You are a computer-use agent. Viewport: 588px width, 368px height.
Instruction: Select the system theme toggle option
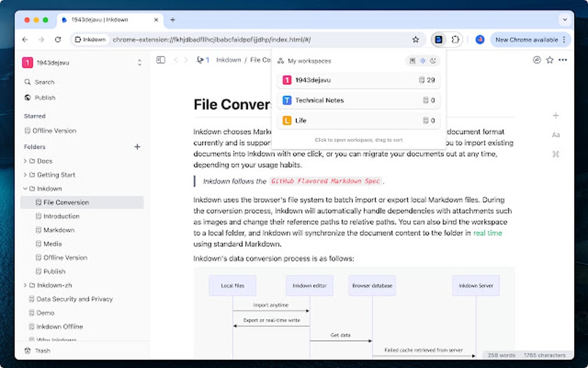pos(413,61)
